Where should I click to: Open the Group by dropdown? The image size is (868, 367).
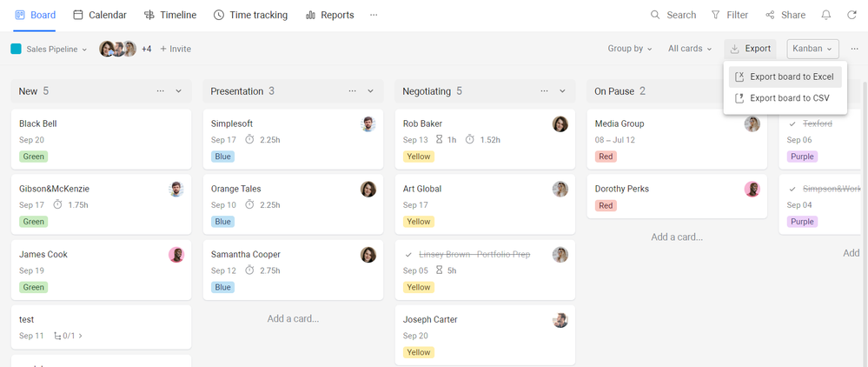pos(630,49)
